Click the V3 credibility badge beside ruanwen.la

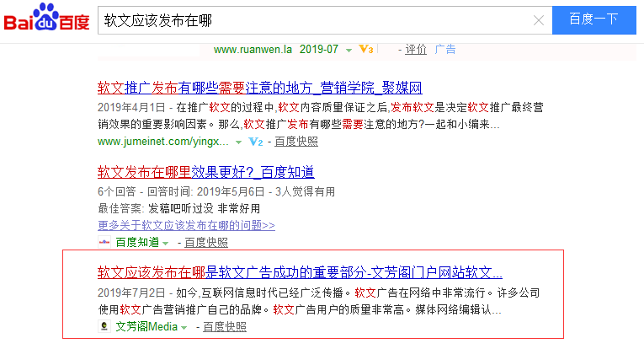pyautogui.click(x=365, y=49)
